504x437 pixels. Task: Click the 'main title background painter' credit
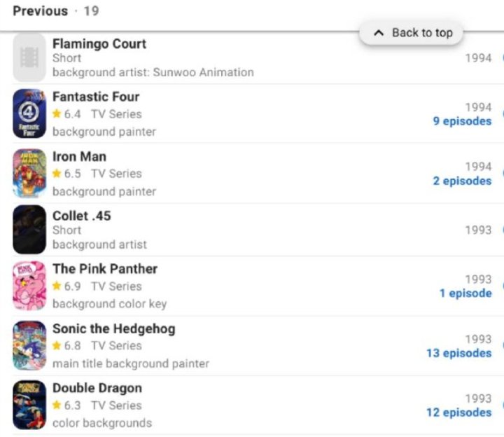click(131, 363)
